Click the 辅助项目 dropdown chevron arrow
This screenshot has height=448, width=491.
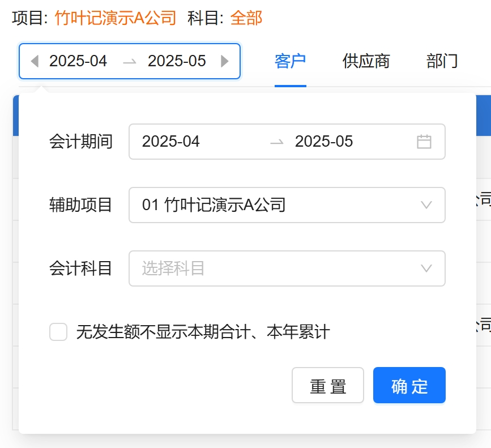pyautogui.click(x=426, y=205)
